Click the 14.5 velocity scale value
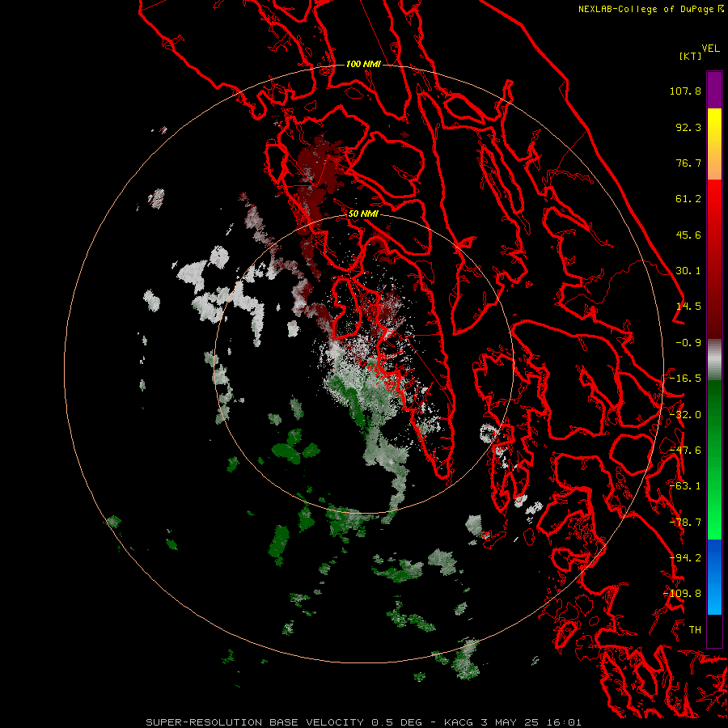728x728 pixels. click(x=688, y=307)
